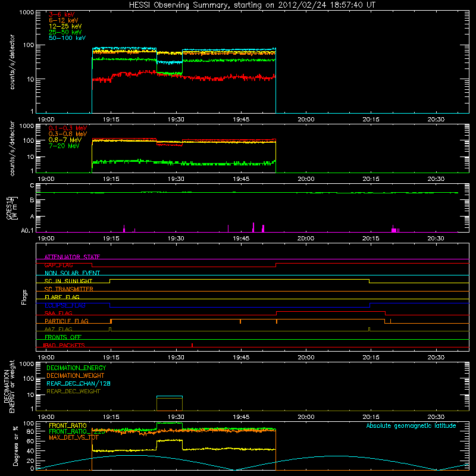
Task: Click the Absolute geomagnetic latitude label
Action: 411,425
